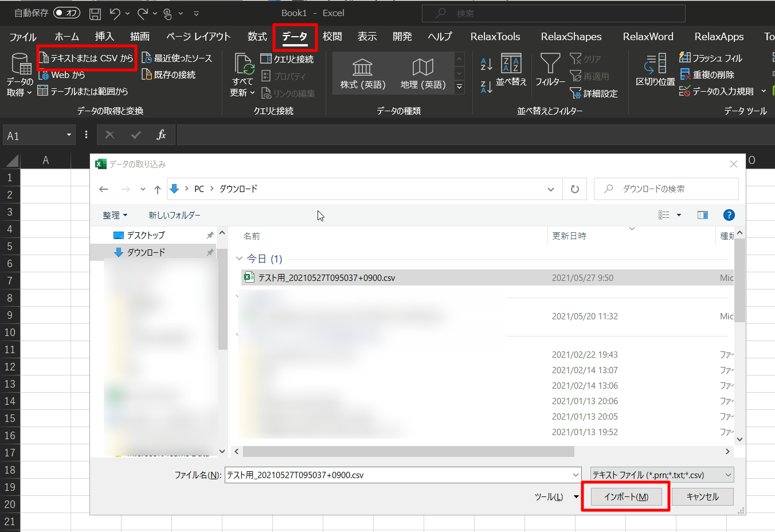This screenshot has width=775, height=532.
Task: Expand the 整理 (Organize) dropdown menu
Action: click(x=115, y=215)
